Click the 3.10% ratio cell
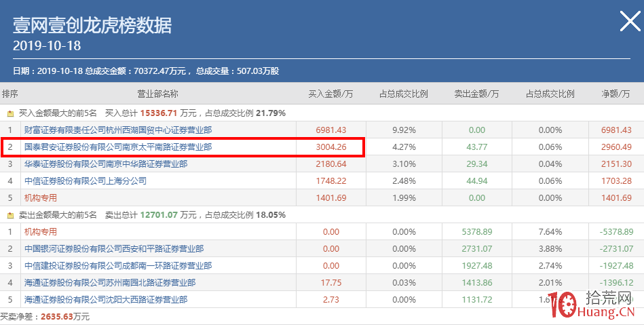Screen dimensions: 644x325 coord(404,164)
